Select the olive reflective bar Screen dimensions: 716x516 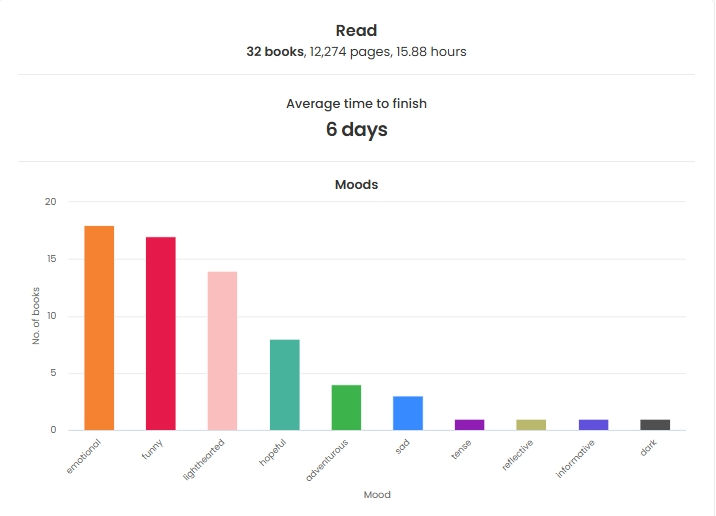pyautogui.click(x=531, y=425)
